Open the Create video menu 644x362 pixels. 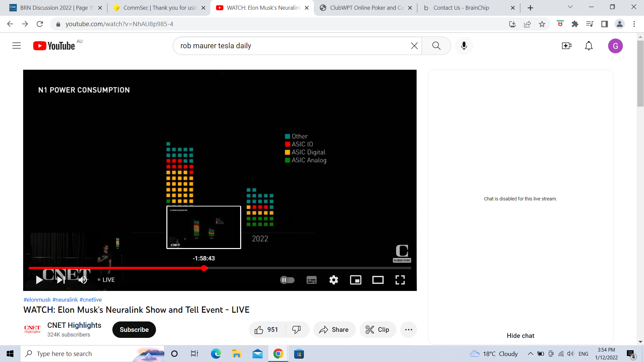point(567,46)
